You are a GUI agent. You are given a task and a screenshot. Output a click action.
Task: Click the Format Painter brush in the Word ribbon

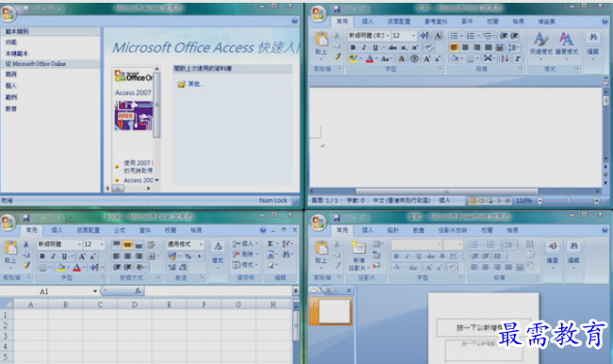[x=337, y=57]
